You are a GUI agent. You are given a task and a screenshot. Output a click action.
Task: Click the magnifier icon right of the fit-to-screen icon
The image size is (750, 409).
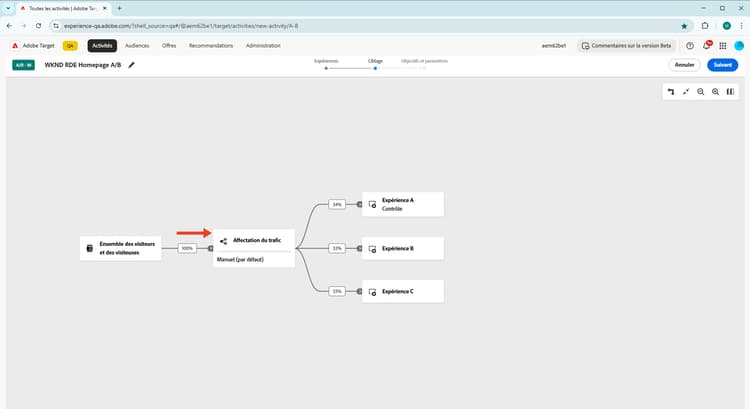tap(700, 92)
